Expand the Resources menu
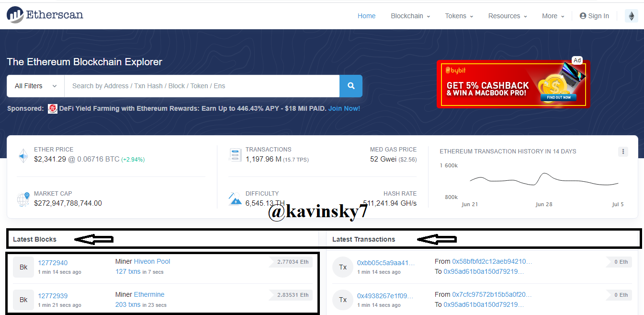Screen dimensions: 644x315 coord(508,16)
